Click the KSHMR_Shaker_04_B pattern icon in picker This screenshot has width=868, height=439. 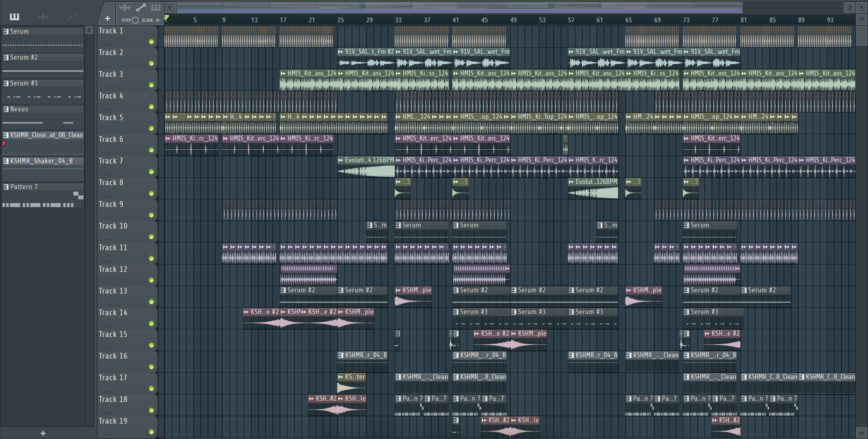6,161
